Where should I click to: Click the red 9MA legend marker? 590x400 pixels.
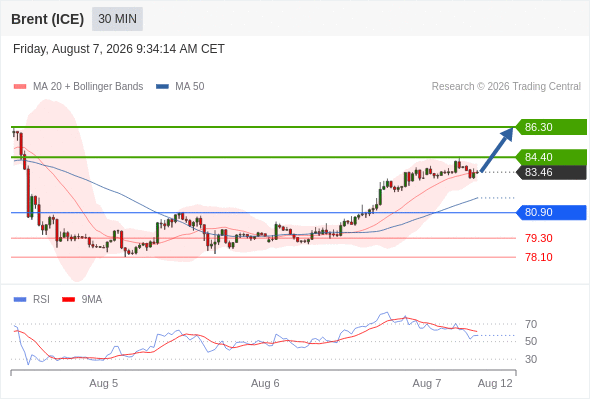pyautogui.click(x=68, y=300)
